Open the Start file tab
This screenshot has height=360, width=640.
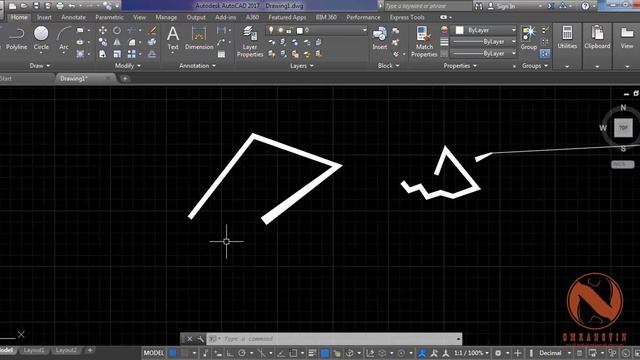click(6, 78)
